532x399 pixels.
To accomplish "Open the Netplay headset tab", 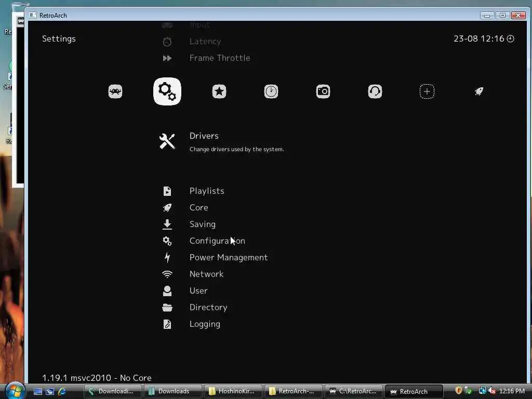I will (x=375, y=91).
